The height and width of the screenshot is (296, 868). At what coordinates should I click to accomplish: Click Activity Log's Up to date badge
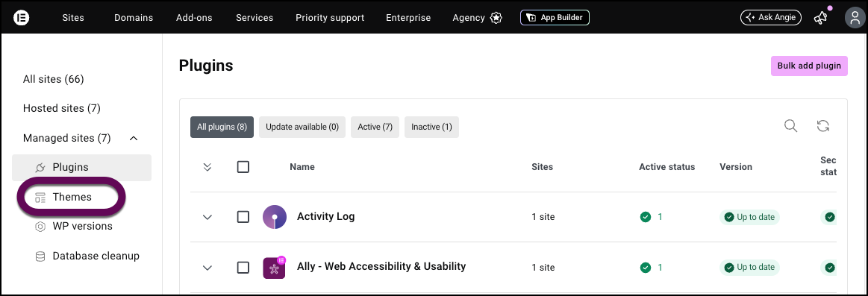pyautogui.click(x=749, y=217)
